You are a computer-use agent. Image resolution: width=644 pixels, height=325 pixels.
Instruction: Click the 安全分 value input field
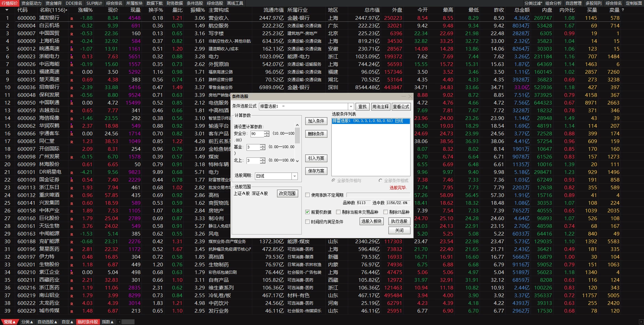(x=257, y=134)
